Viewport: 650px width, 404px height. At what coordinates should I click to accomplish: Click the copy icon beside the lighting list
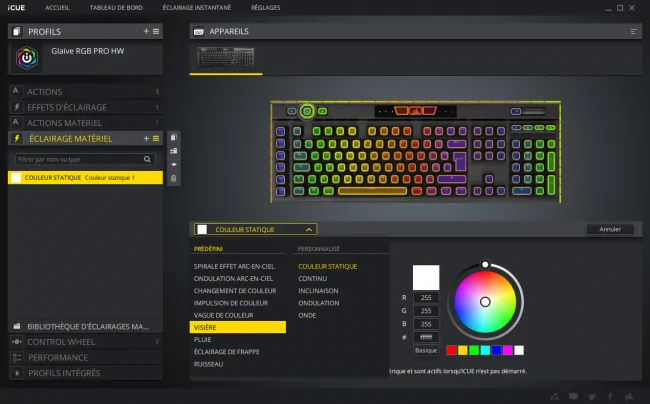click(x=174, y=137)
